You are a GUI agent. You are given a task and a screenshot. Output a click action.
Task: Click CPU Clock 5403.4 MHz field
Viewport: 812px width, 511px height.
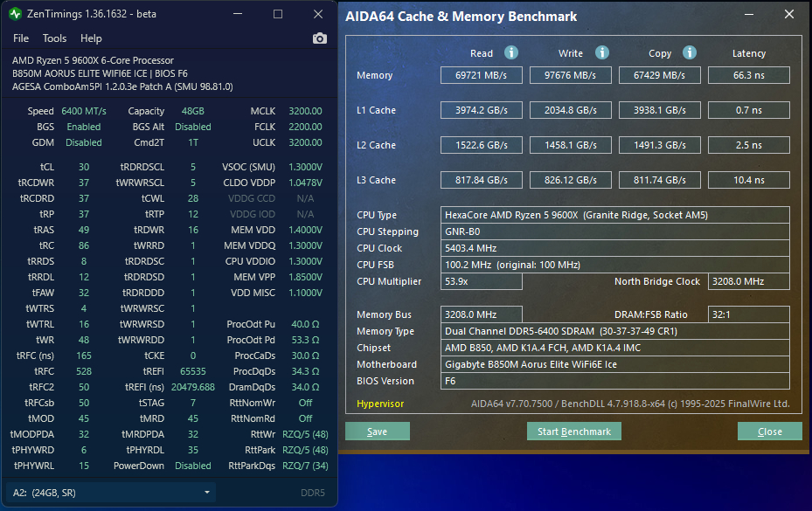pos(615,248)
